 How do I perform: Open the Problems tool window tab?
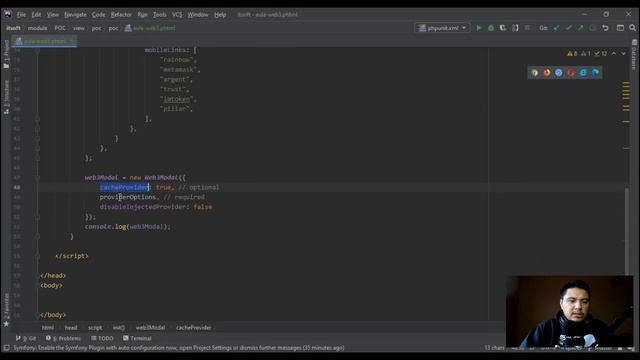tap(63, 338)
